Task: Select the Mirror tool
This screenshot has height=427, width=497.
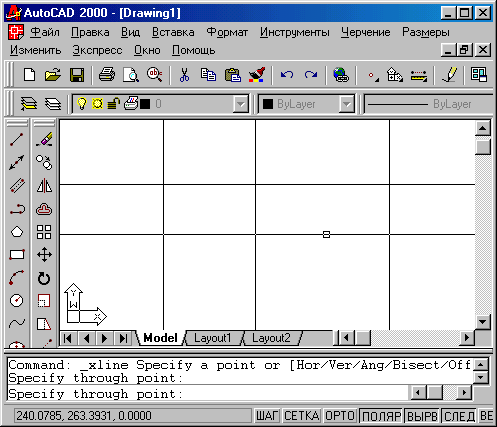Action: pos(44,186)
